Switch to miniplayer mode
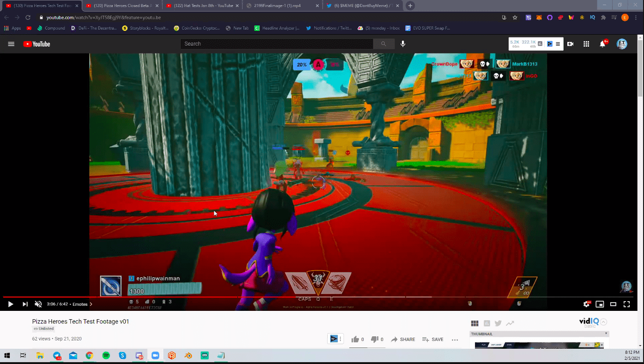 click(600, 304)
